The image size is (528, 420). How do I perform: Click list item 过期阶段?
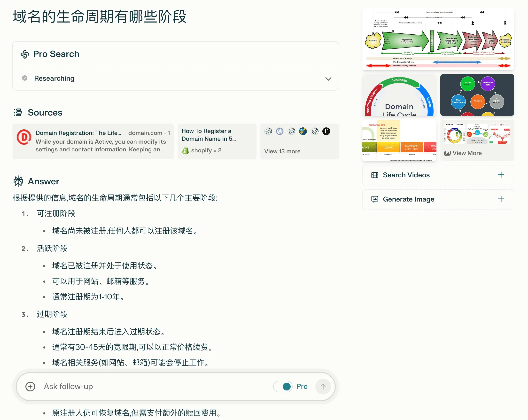coord(52,314)
